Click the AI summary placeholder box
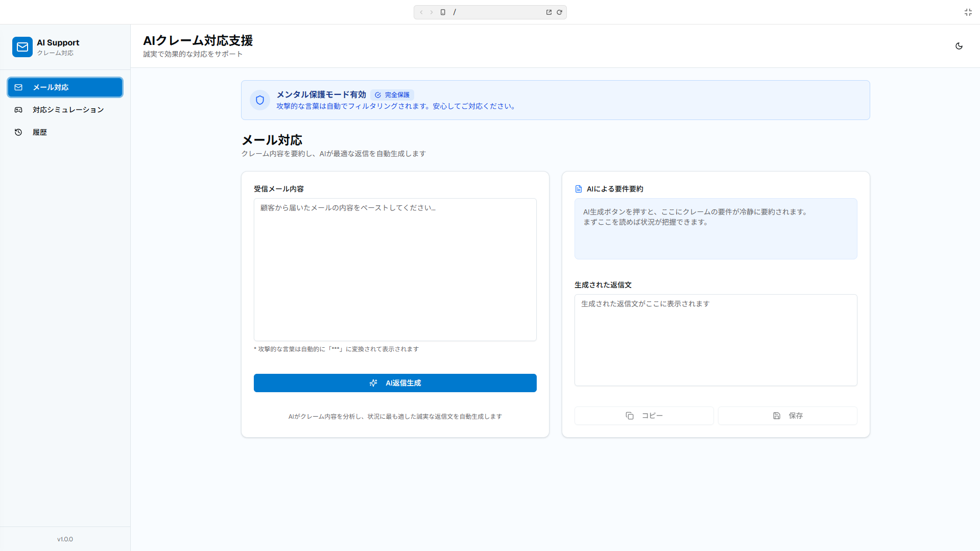This screenshot has width=980, height=551. pyautogui.click(x=716, y=229)
